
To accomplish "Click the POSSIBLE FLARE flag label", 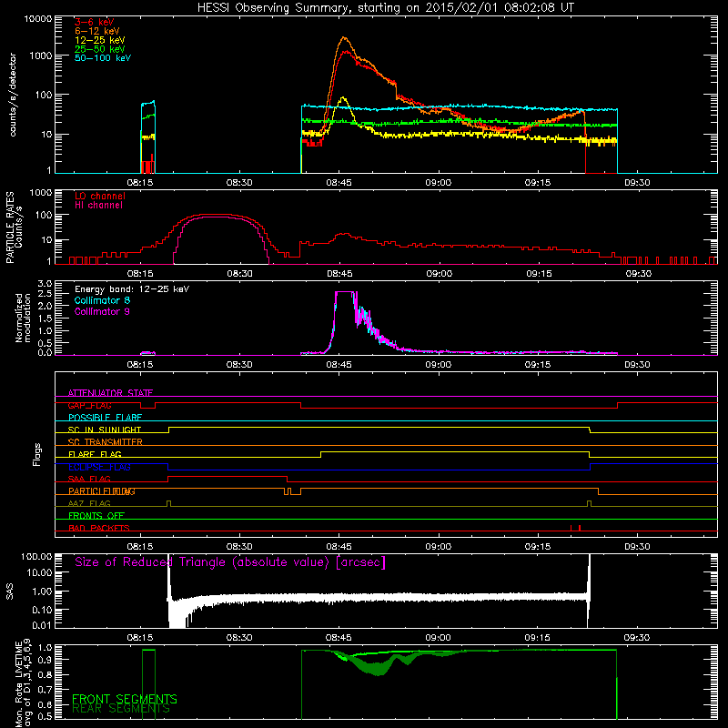I will pyautogui.click(x=105, y=418).
